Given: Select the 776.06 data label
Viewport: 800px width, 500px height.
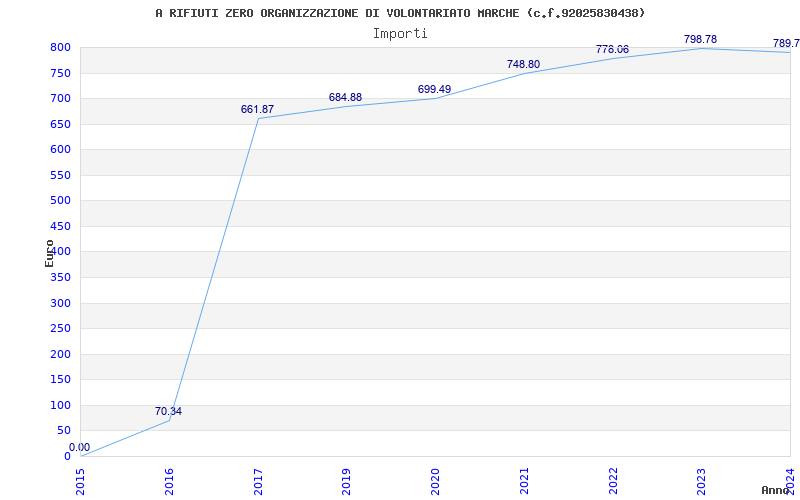Looking at the screenshot, I should 612,49.
